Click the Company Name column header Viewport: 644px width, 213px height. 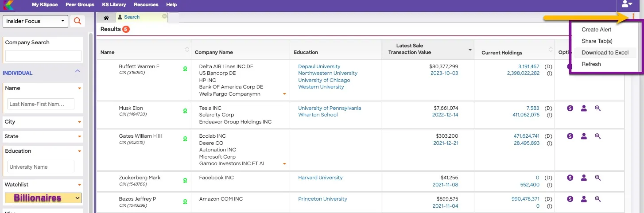coord(214,52)
